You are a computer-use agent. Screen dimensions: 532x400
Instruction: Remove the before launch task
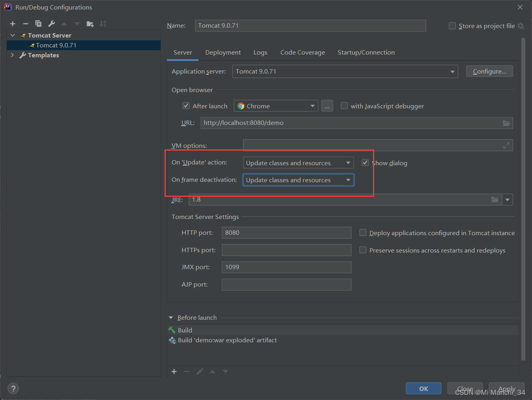(x=187, y=372)
